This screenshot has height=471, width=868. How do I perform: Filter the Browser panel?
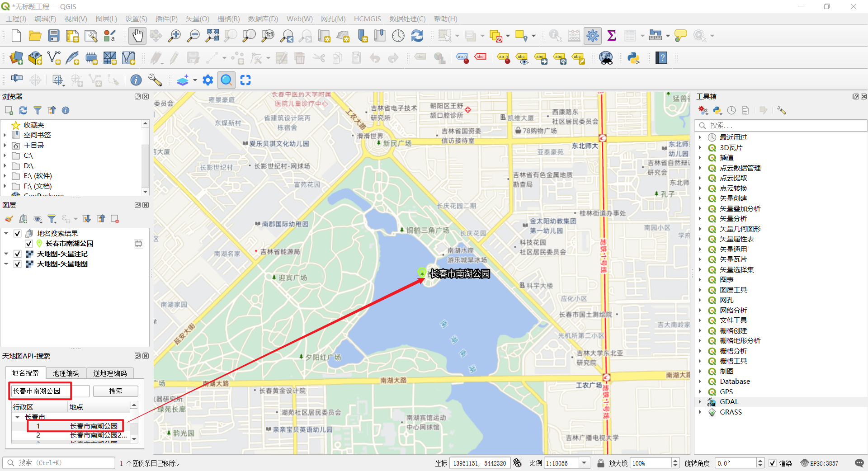(38, 110)
